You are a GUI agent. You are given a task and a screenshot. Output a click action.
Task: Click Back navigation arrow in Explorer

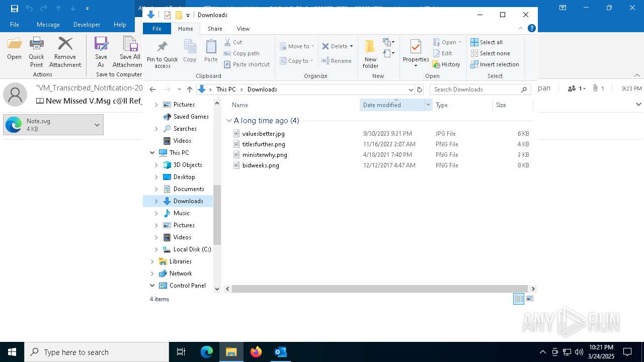pyautogui.click(x=153, y=89)
